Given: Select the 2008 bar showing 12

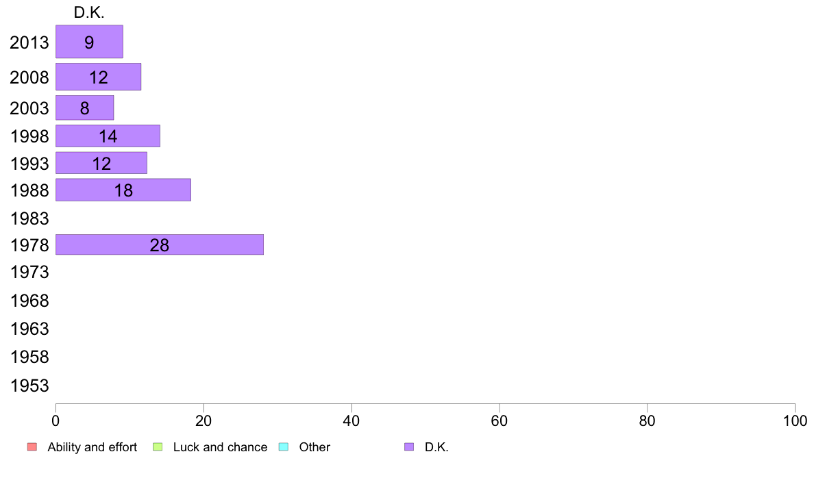Looking at the screenshot, I should click(98, 77).
